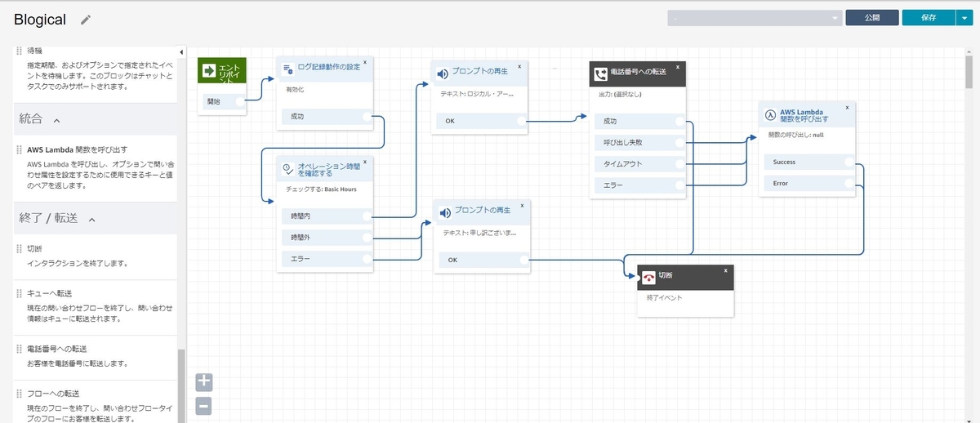Click the Success connector on Lambda block
Viewport: 980px width, 423px height.
[x=849, y=162]
